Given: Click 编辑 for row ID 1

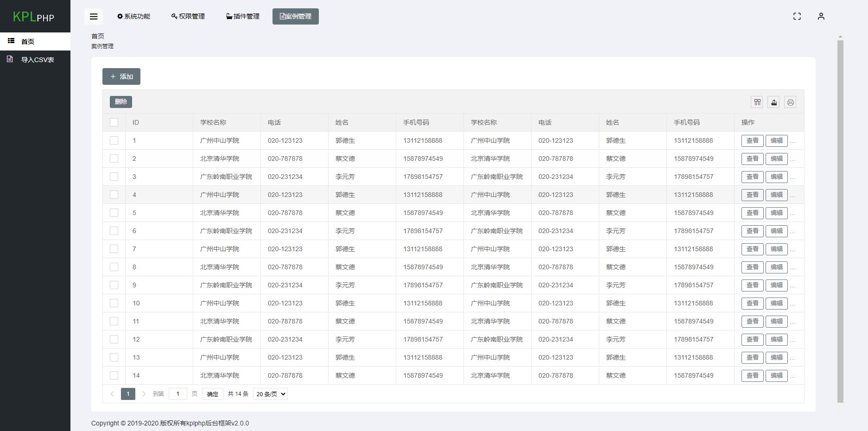Looking at the screenshot, I should click(x=777, y=140).
